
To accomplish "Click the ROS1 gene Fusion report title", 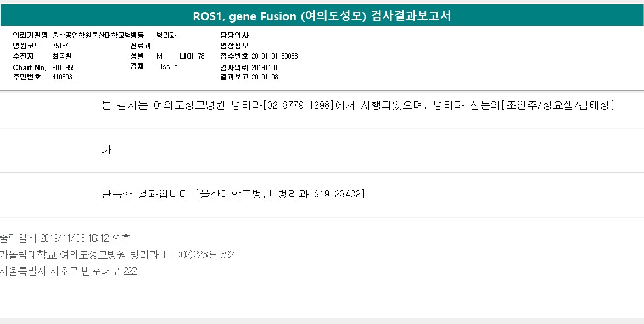I will 322,16.
